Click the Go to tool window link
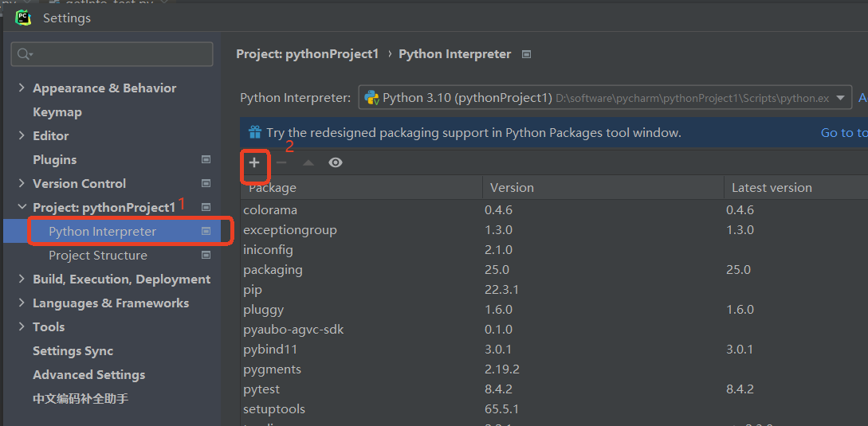 (x=843, y=133)
